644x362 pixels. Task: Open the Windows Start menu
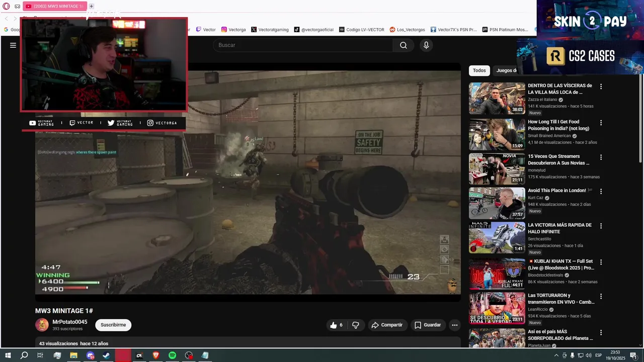(x=8, y=355)
